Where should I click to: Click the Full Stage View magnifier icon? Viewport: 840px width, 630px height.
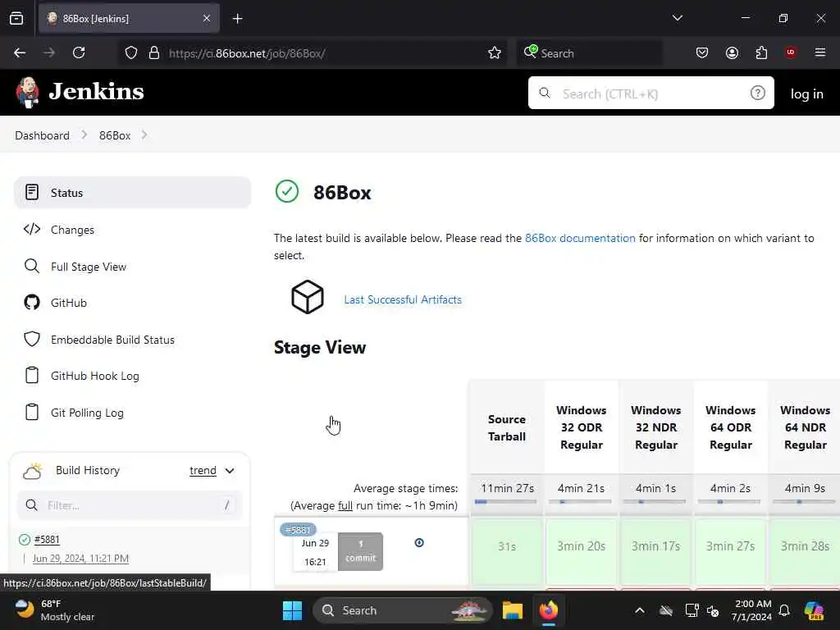[x=32, y=267]
